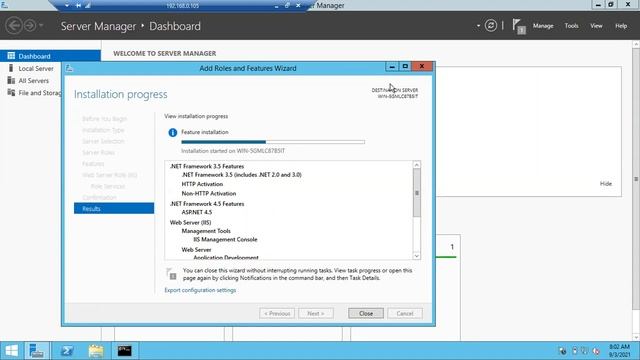Click the notifications flag icon beside the wizard note
Image resolution: width=640 pixels, height=360 pixels.
171,274
